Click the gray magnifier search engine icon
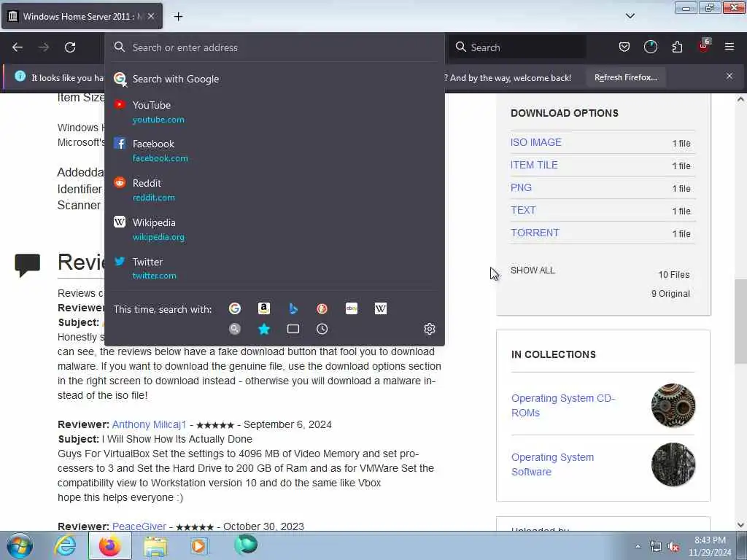The width and height of the screenshot is (747, 560). [x=235, y=329]
